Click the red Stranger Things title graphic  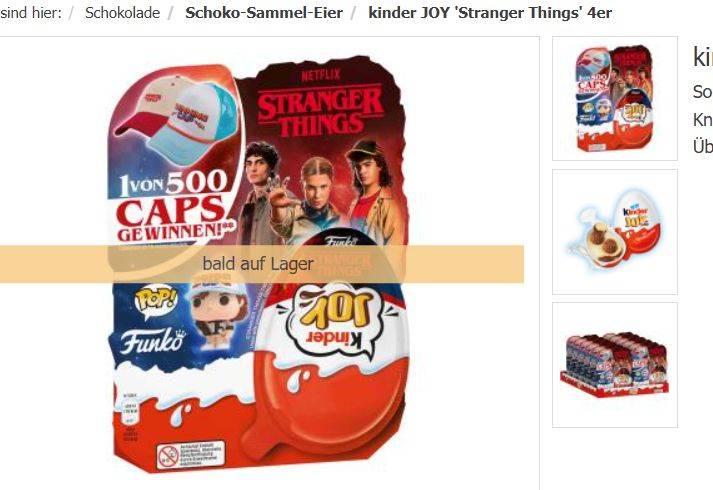coord(320,111)
